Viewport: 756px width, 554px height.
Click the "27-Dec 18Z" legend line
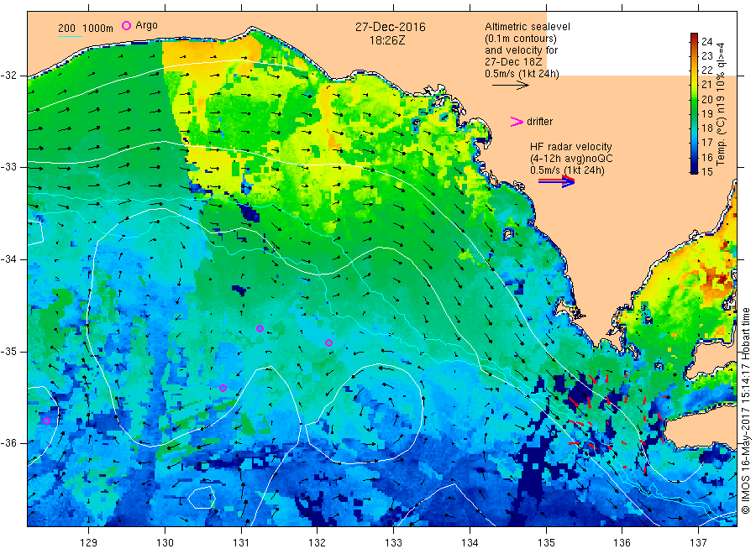[x=513, y=62]
